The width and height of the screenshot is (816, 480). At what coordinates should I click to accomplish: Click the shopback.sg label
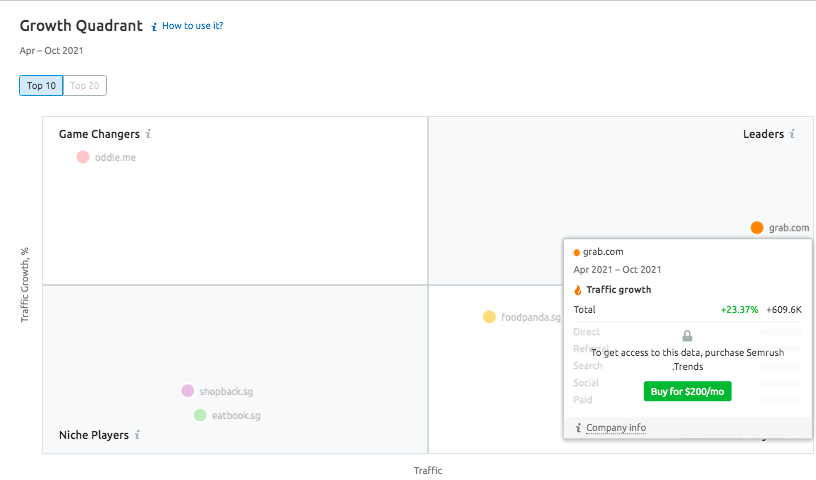point(226,391)
